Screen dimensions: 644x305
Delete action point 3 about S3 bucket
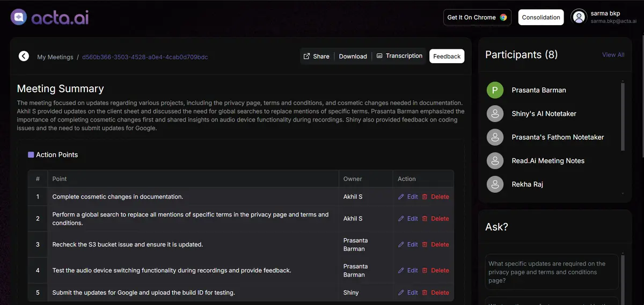[x=435, y=244]
